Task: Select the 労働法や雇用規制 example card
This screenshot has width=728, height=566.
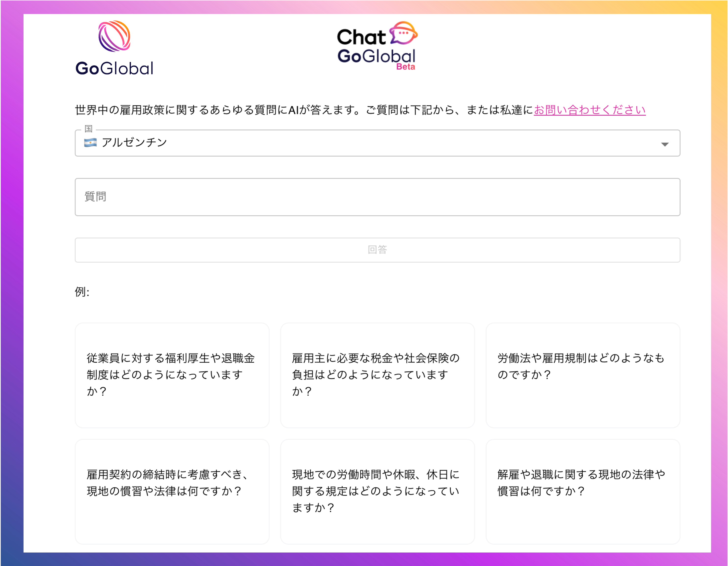Action: pos(583,375)
